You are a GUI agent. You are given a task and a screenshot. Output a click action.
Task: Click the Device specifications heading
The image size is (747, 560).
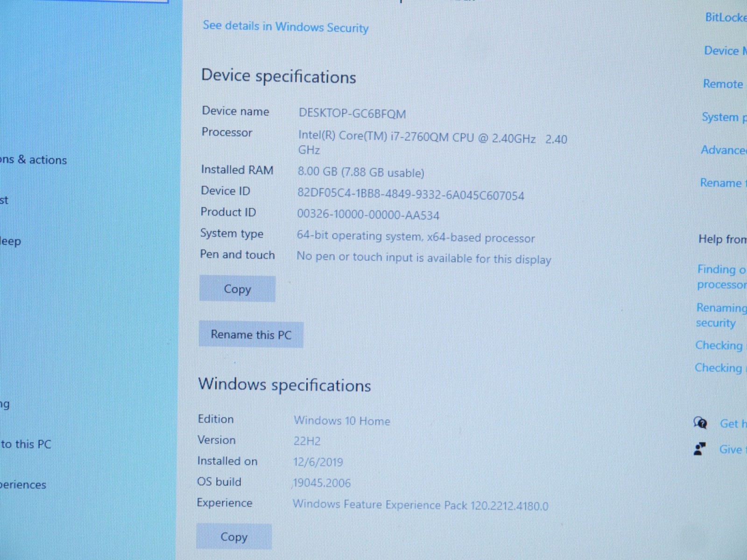(x=279, y=77)
